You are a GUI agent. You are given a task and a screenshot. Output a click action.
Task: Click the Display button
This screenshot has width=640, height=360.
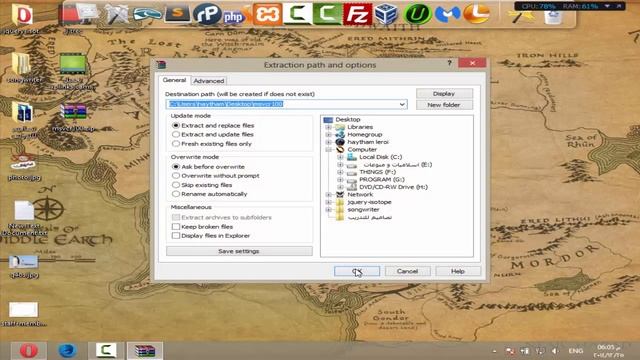(x=444, y=93)
